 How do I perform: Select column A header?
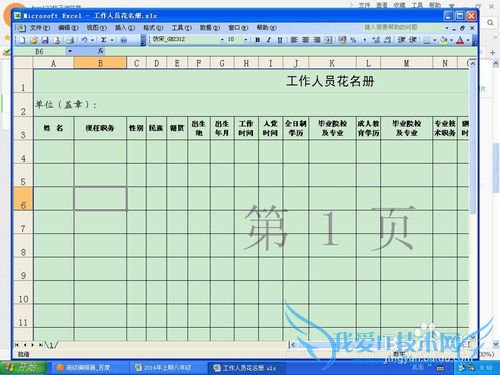click(x=53, y=63)
